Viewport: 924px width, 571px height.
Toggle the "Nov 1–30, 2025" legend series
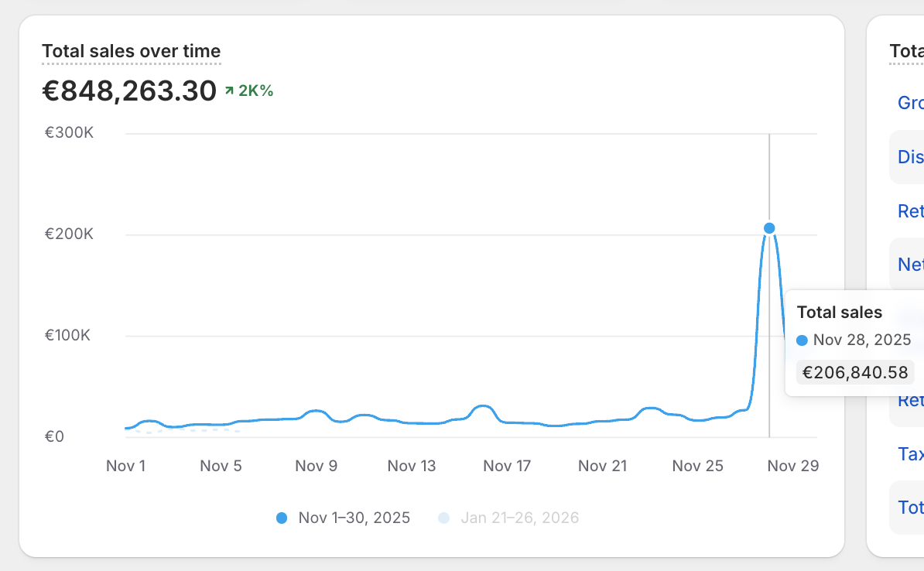click(354, 518)
